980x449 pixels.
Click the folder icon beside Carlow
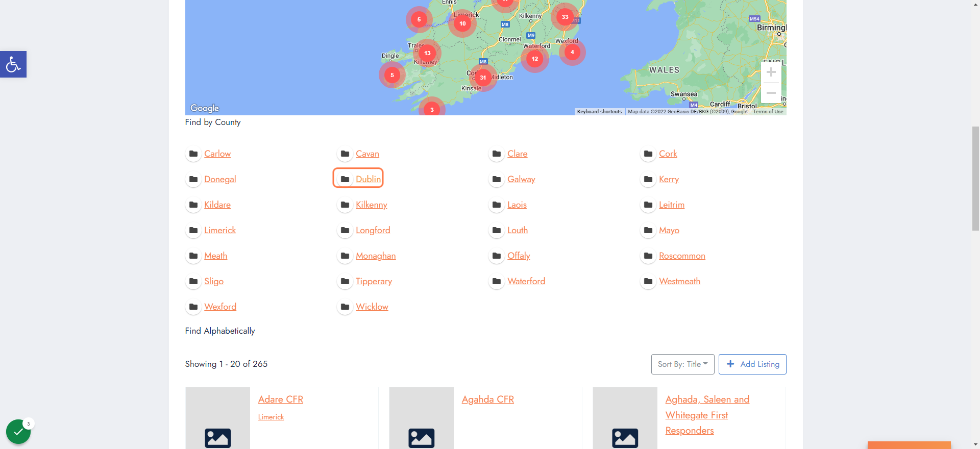pyautogui.click(x=193, y=154)
